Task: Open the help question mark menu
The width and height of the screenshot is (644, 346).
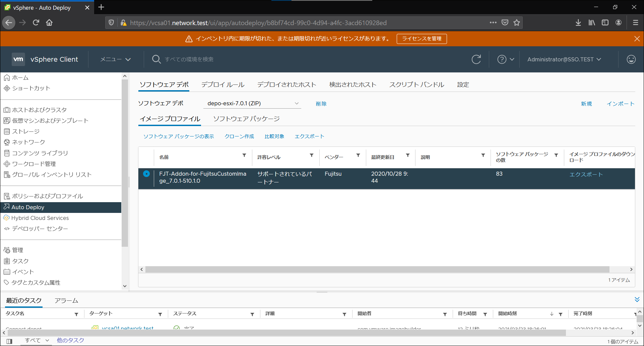Action: (x=505, y=59)
